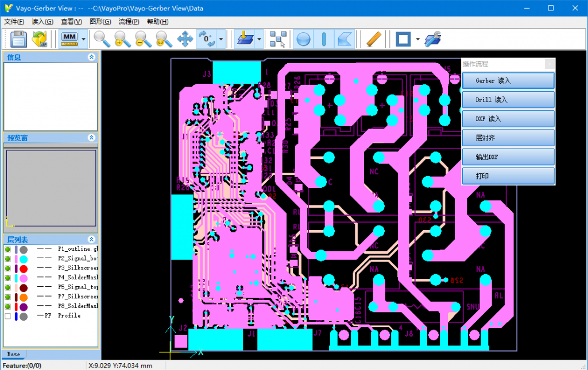588x370 pixels.
Task: Click the 输出DXF button
Action: coord(508,157)
